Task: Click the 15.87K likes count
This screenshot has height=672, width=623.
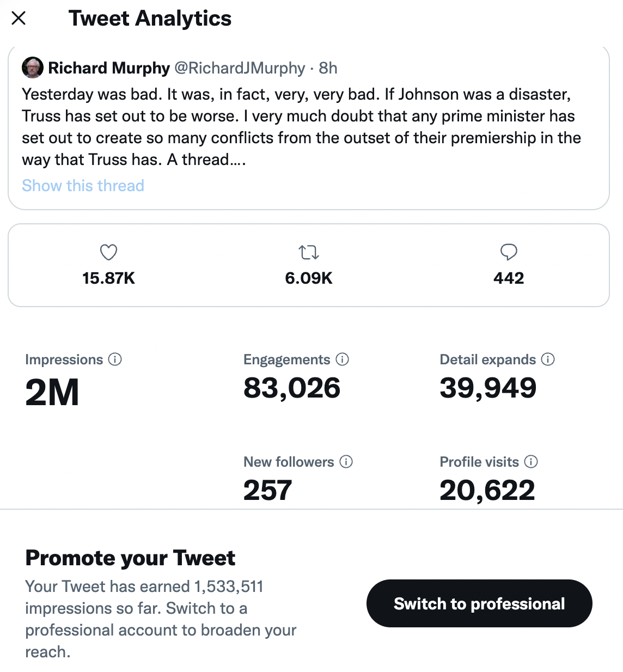Action: 108,278
